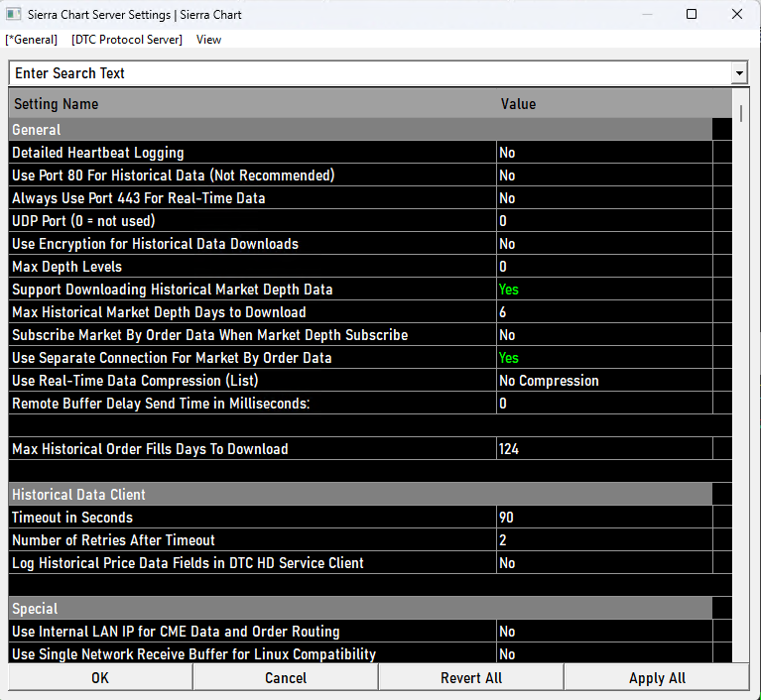761x700 pixels.
Task: Select Use Real-Time Data Compression (List) name
Action: click(252, 381)
